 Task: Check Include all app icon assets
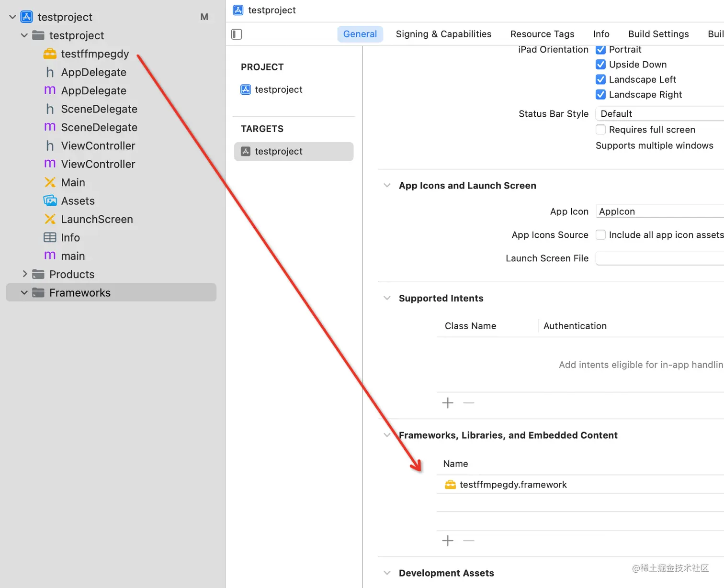click(x=600, y=235)
